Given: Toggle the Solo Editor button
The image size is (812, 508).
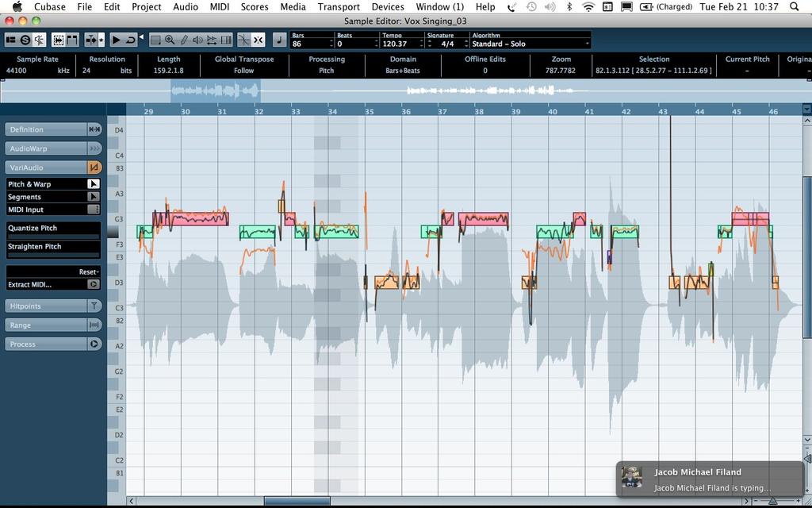Looking at the screenshot, I should click(25, 40).
